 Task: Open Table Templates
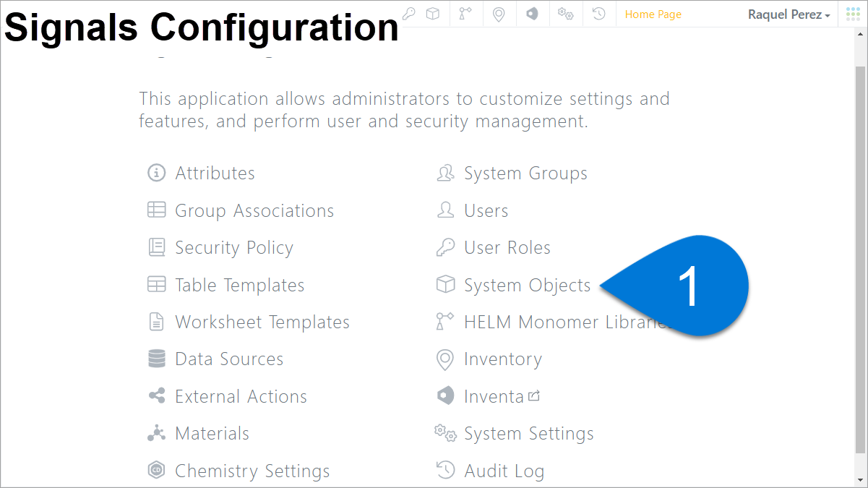tap(239, 286)
